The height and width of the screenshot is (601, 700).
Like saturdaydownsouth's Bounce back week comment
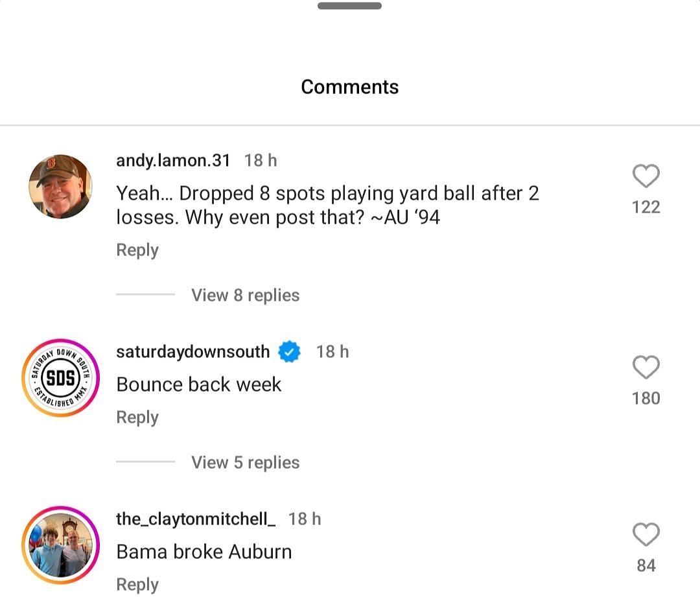click(x=646, y=368)
